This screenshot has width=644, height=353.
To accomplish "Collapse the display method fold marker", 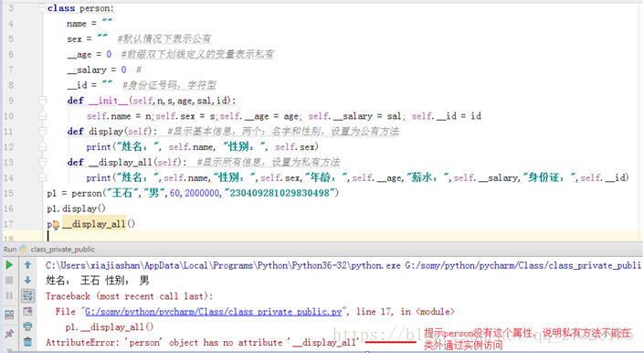I will [42, 131].
